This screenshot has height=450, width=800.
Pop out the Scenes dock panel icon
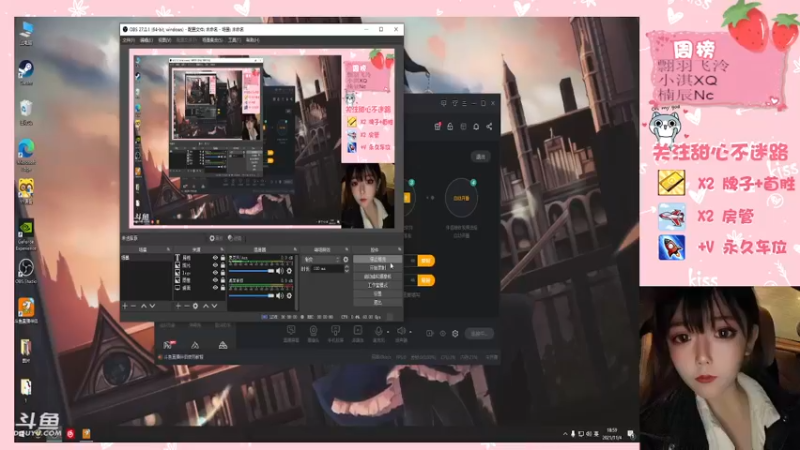(168, 249)
